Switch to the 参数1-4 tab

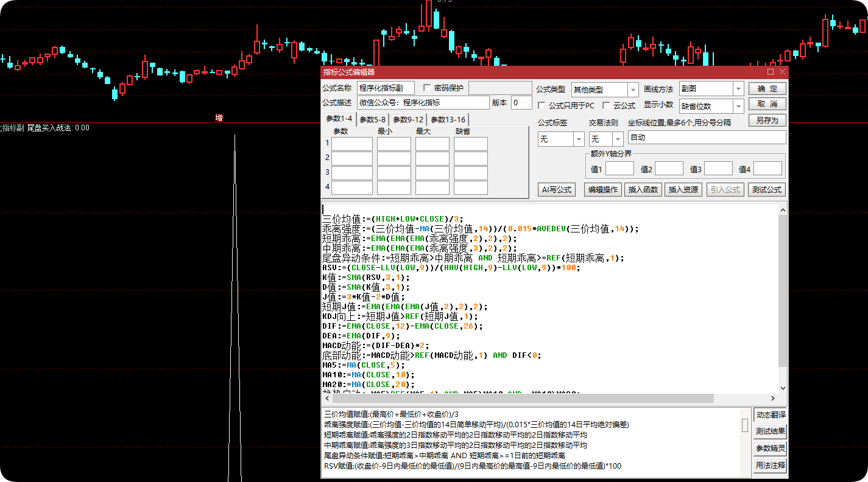coord(339,119)
